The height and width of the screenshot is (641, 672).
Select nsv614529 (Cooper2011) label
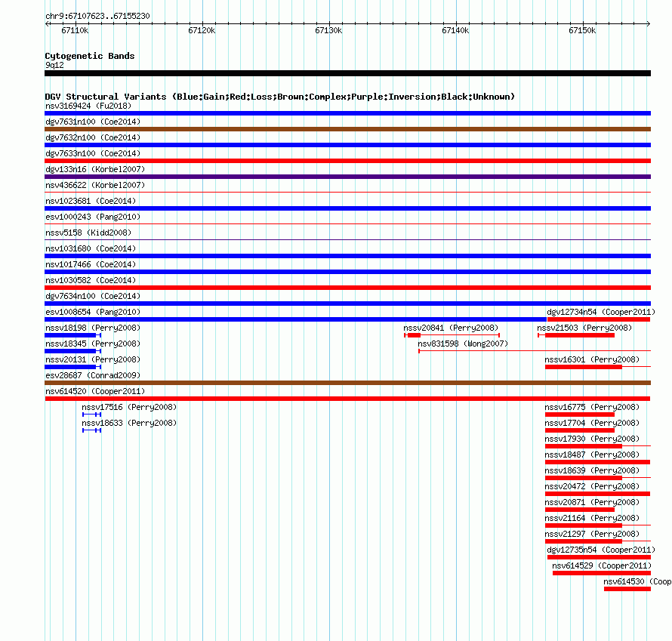click(602, 565)
